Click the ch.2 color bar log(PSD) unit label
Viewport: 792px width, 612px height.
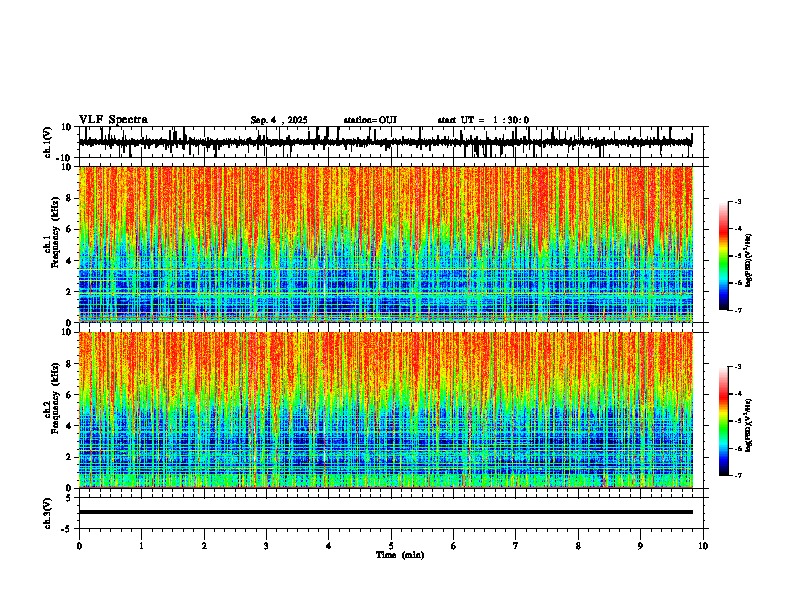pyautogui.click(x=749, y=426)
